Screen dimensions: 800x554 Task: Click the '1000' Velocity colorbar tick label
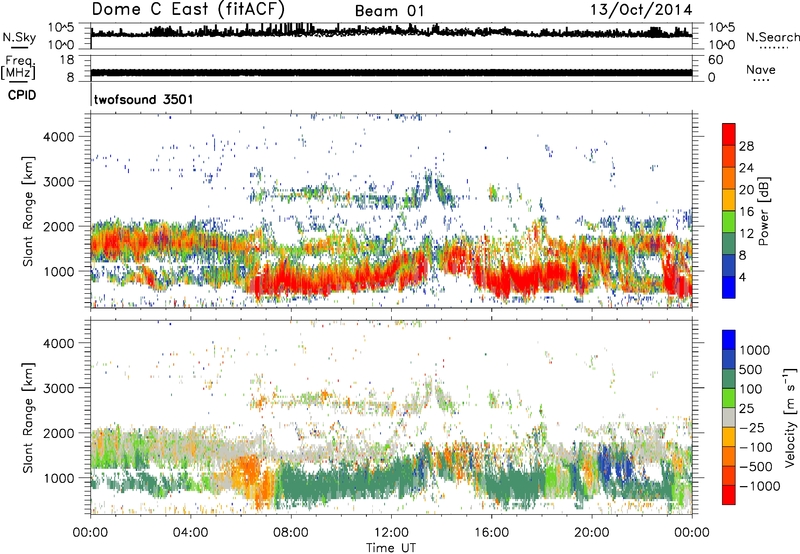(x=755, y=350)
